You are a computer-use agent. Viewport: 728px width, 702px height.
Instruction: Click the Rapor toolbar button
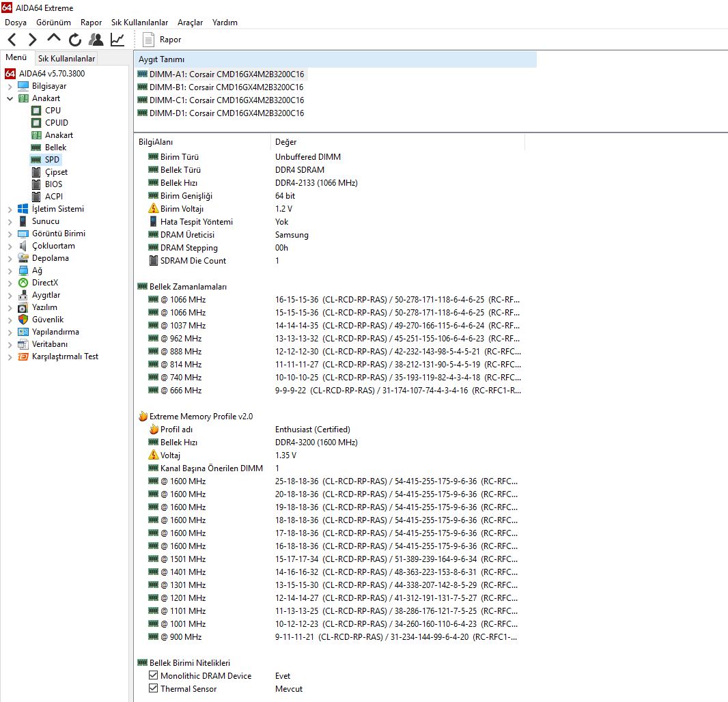coord(162,40)
